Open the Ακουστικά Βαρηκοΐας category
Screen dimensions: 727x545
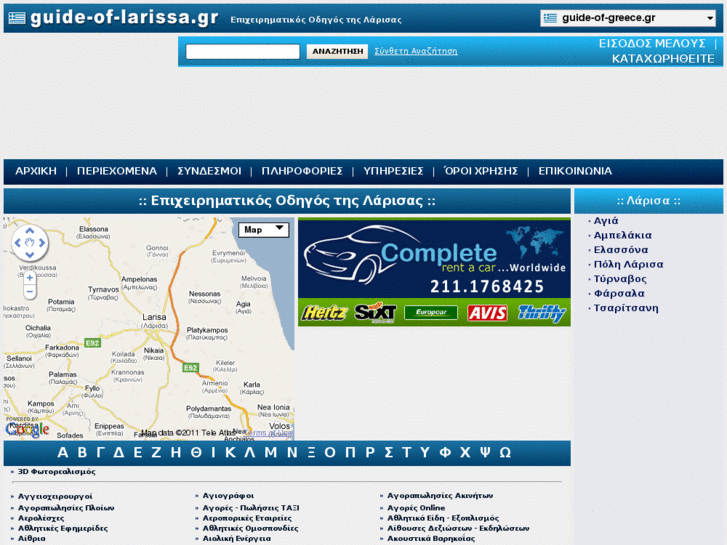[431, 539]
